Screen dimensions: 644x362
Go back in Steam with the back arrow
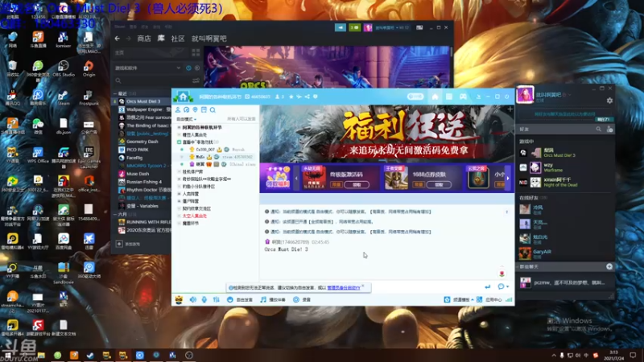coord(118,39)
